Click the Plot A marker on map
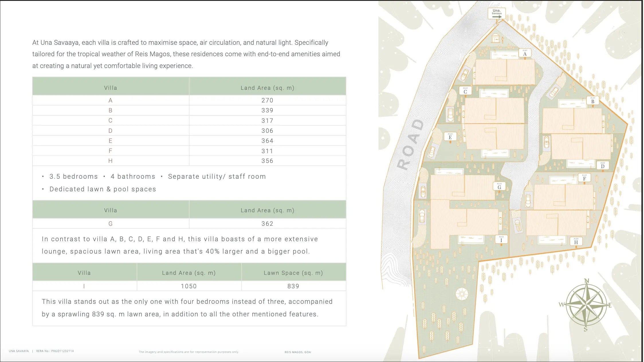This screenshot has height=362, width=644. [525, 53]
